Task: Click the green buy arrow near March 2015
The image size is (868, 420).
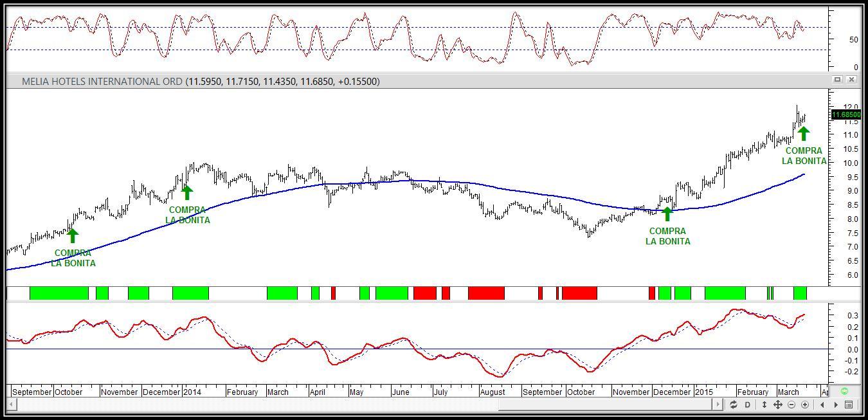Action: 804,133
